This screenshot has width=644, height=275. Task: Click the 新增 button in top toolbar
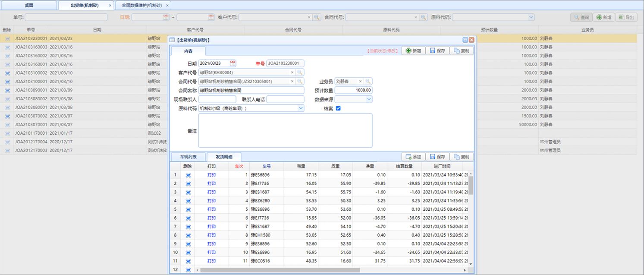[603, 17]
